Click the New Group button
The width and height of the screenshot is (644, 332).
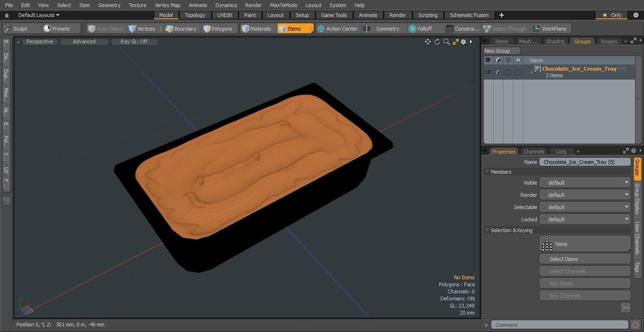click(x=502, y=51)
